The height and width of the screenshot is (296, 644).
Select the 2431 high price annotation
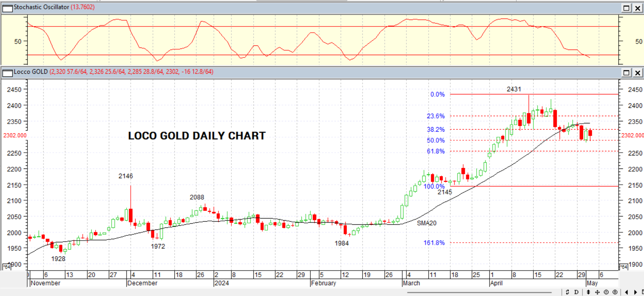point(514,89)
